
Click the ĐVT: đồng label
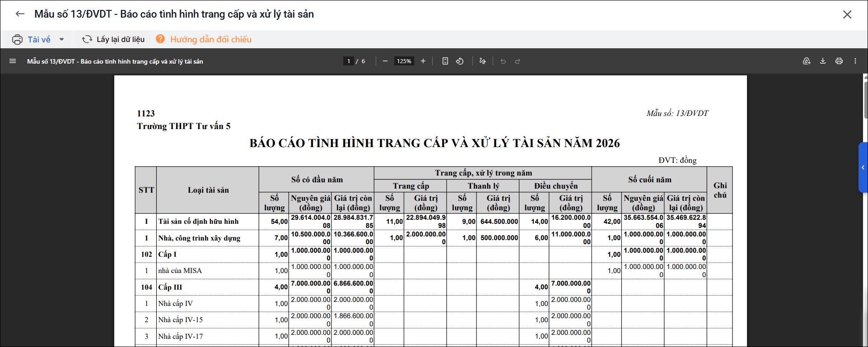click(x=677, y=160)
